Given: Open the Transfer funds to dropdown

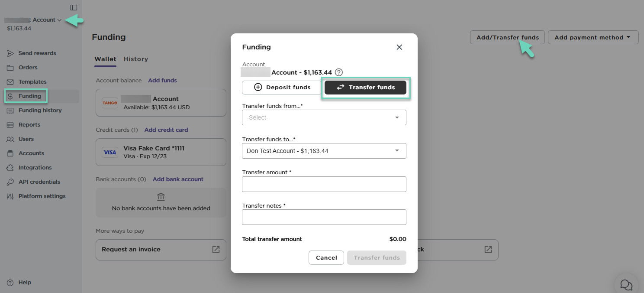Looking at the screenshot, I should pos(324,151).
